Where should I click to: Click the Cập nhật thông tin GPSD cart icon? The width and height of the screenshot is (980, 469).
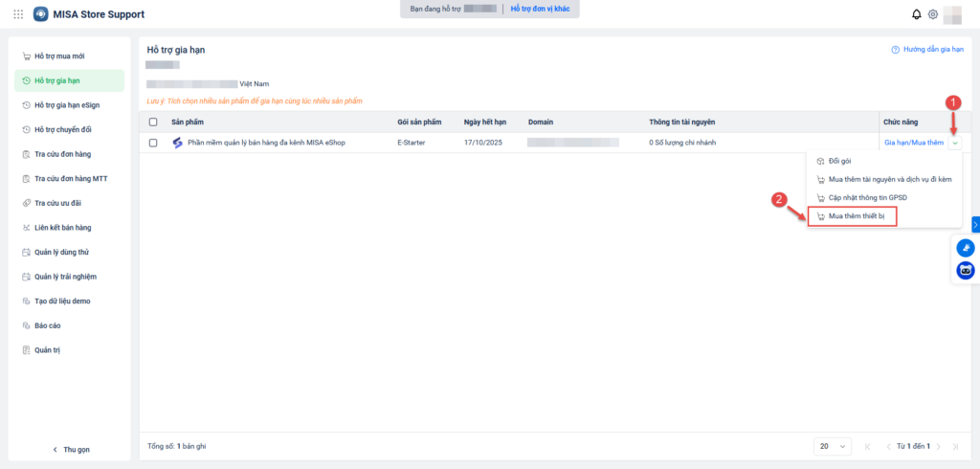click(820, 197)
